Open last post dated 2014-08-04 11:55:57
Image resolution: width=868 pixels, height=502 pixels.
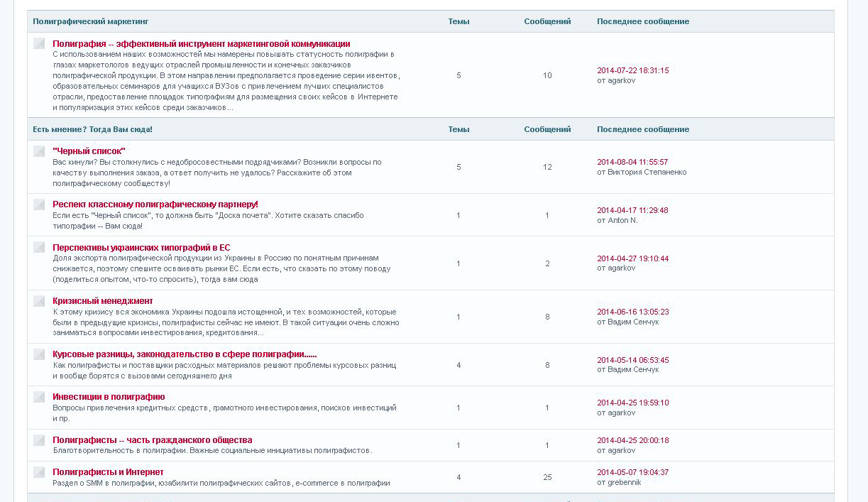click(x=632, y=162)
